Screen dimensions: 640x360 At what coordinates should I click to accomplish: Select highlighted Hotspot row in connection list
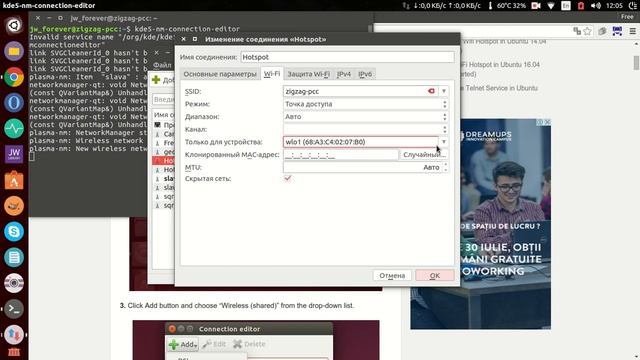coord(164,160)
